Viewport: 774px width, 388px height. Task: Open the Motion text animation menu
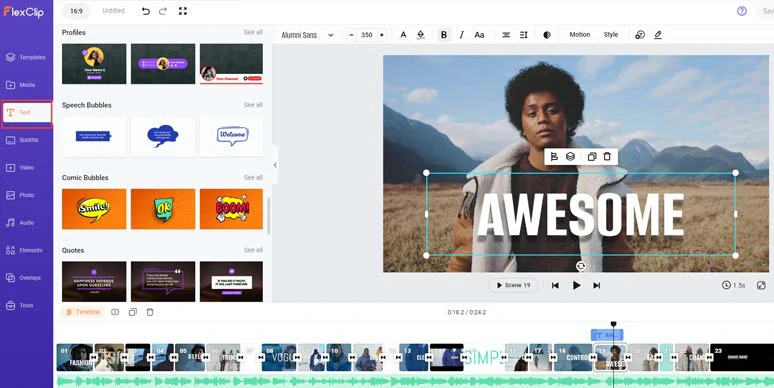tap(580, 35)
